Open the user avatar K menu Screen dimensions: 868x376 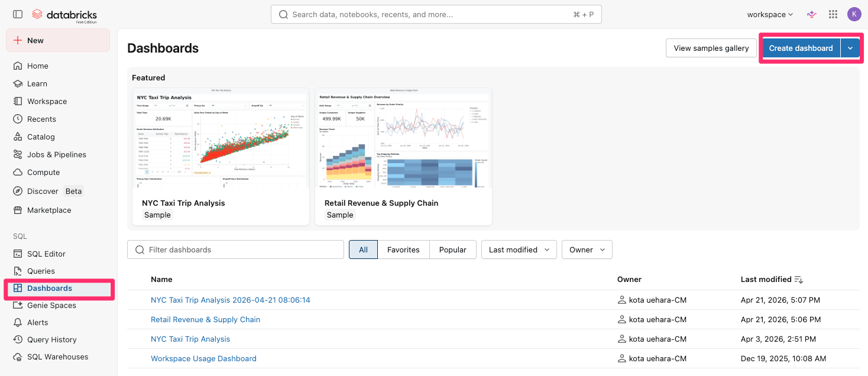854,14
